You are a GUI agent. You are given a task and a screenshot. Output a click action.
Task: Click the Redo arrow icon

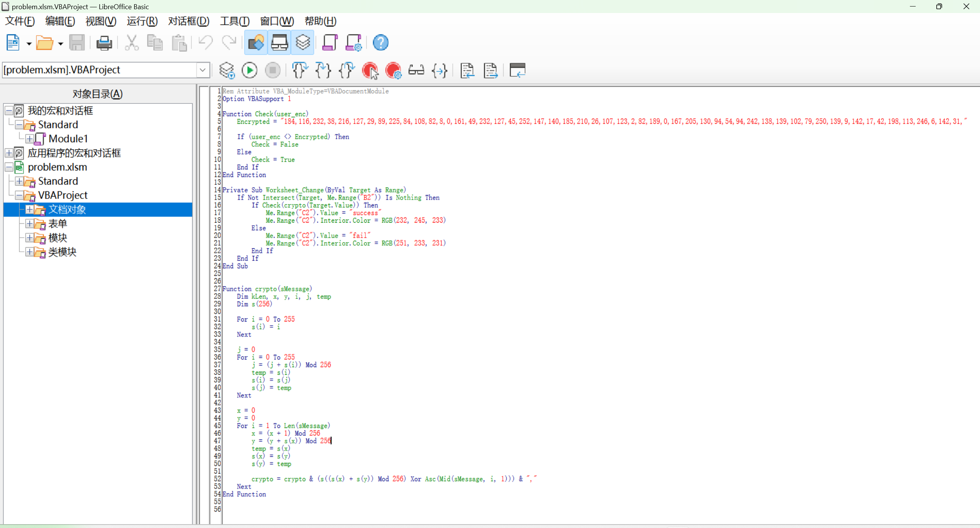pos(229,43)
